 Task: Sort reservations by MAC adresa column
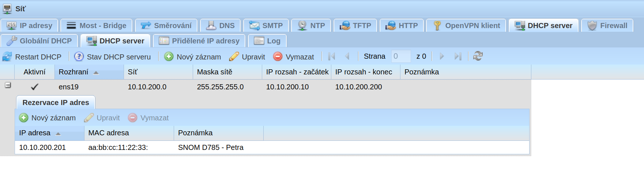[x=129, y=133]
